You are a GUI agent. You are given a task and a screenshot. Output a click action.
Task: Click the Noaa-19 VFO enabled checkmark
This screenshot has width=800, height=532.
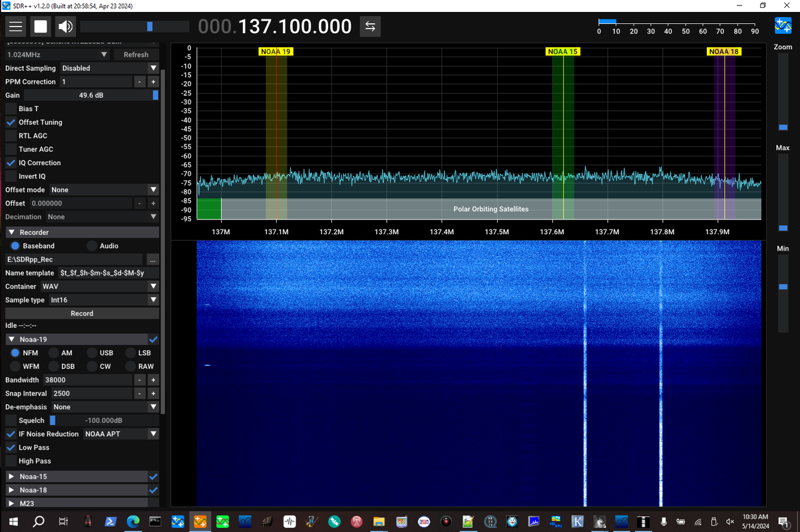click(153, 339)
